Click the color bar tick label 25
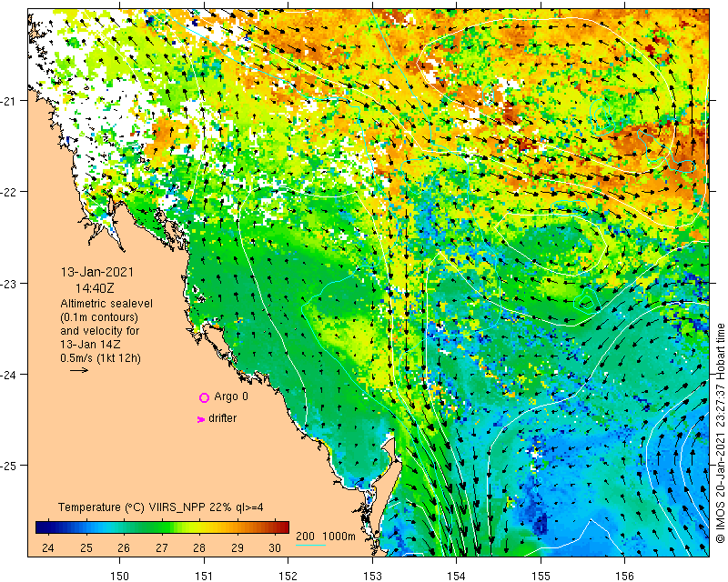728x582 pixels. click(x=86, y=548)
